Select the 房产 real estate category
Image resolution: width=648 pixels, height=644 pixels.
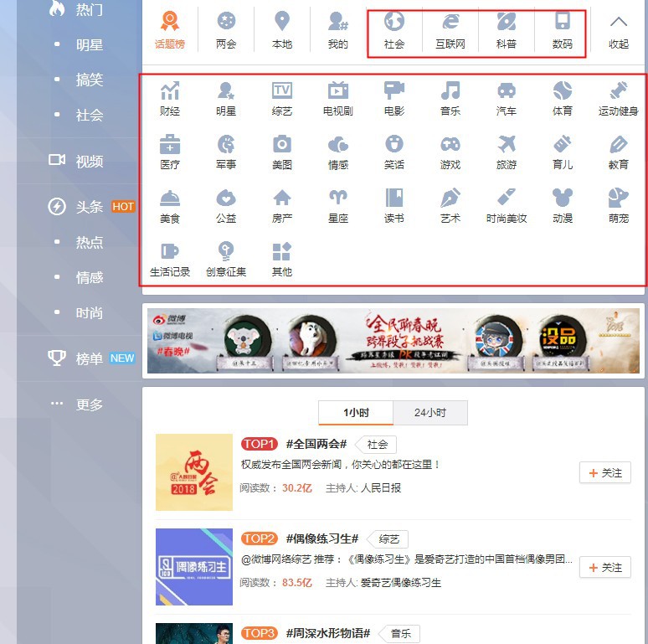[282, 206]
